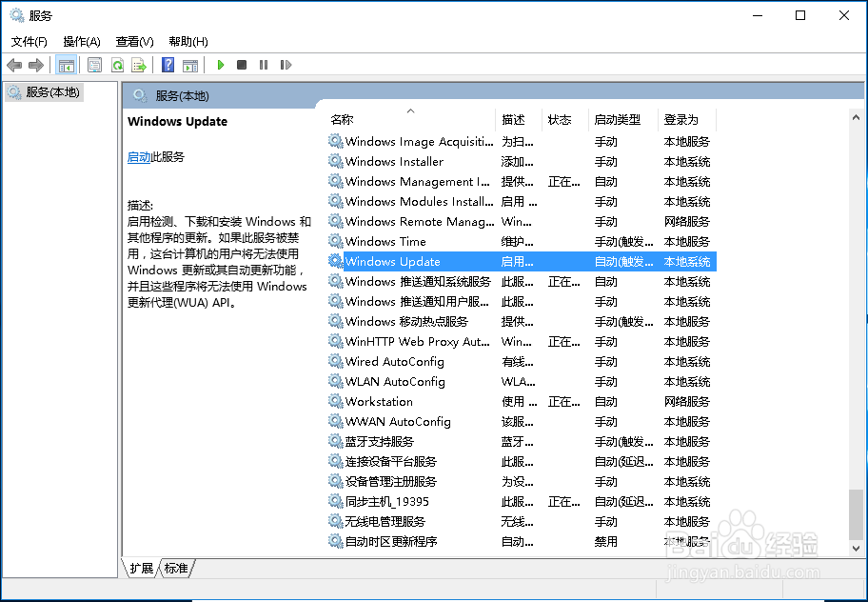Click gear icon of Windows Installer row

click(x=335, y=161)
